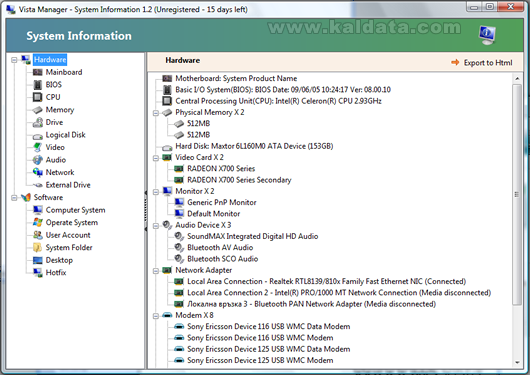Click the icon beside RADEON X700 Series Secondary
530x375 pixels.
click(179, 180)
